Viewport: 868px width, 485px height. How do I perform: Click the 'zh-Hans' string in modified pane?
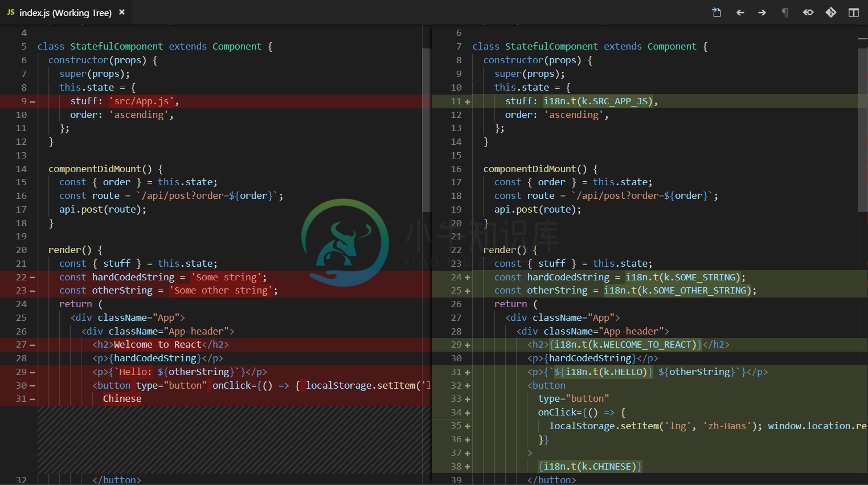[727, 426]
